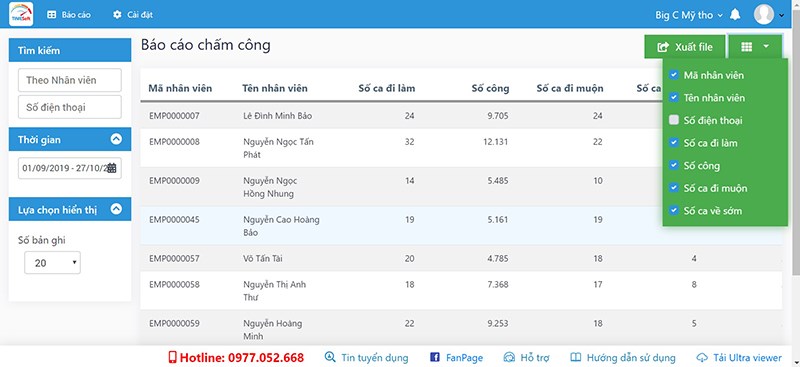Click the Facebook FanPage icon
This screenshot has height=367, width=800.
pyautogui.click(x=435, y=357)
